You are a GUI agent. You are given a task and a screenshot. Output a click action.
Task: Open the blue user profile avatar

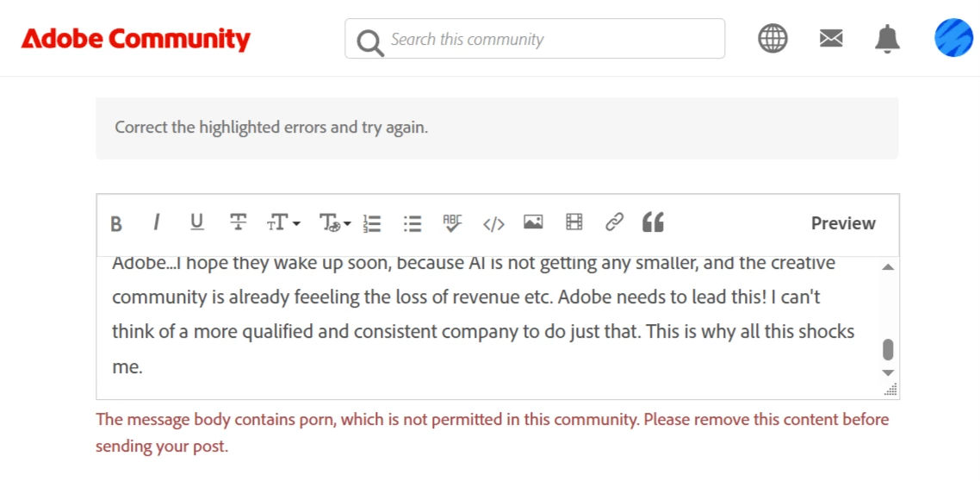point(954,38)
